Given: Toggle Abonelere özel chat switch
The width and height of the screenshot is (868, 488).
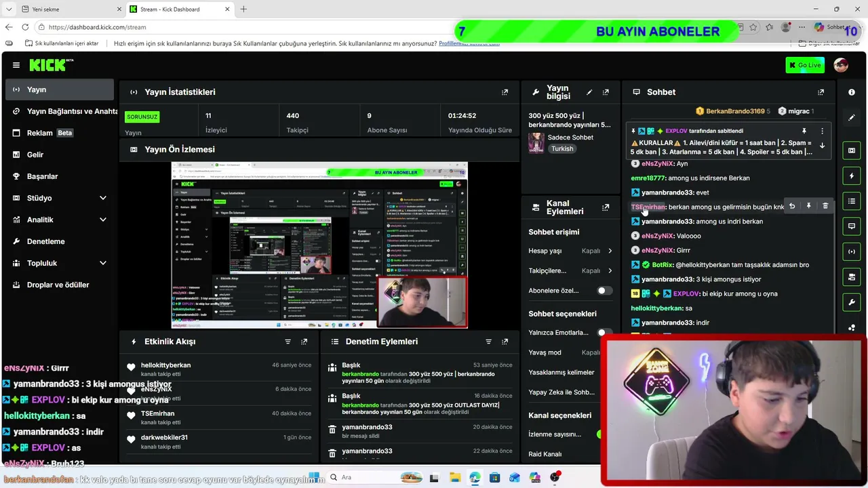Looking at the screenshot, I should pos(604,291).
